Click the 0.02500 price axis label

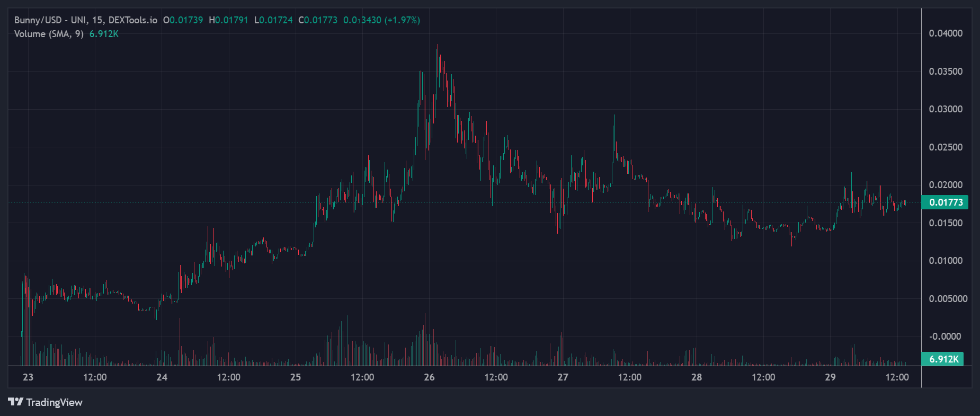(x=946, y=147)
